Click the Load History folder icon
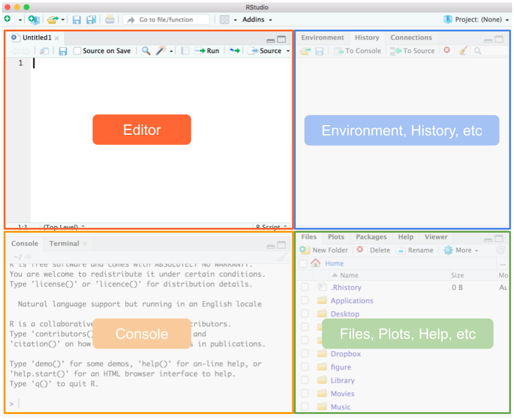Screen dimensions: 514x420 (x=305, y=51)
